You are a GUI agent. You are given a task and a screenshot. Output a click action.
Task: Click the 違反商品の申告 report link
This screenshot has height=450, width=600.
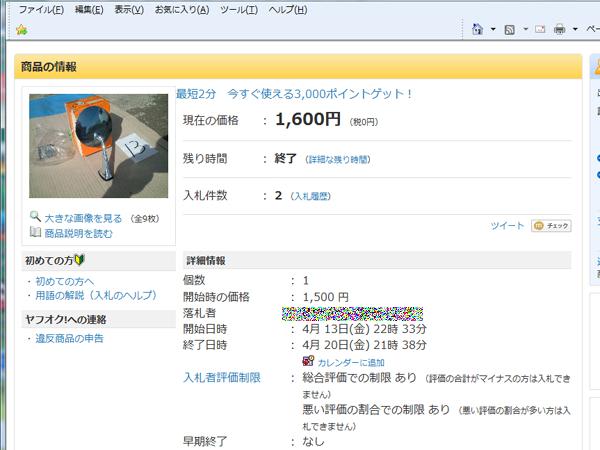[69, 339]
